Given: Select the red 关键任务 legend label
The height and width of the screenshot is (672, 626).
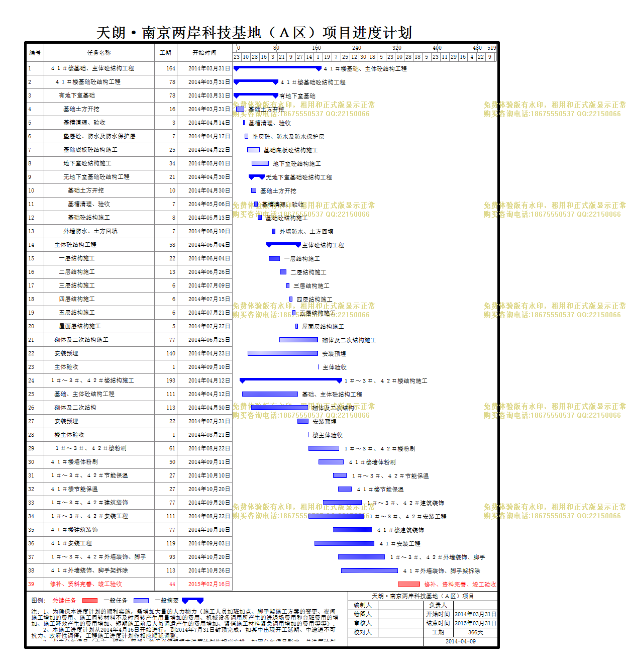Looking at the screenshot, I should point(64,601).
